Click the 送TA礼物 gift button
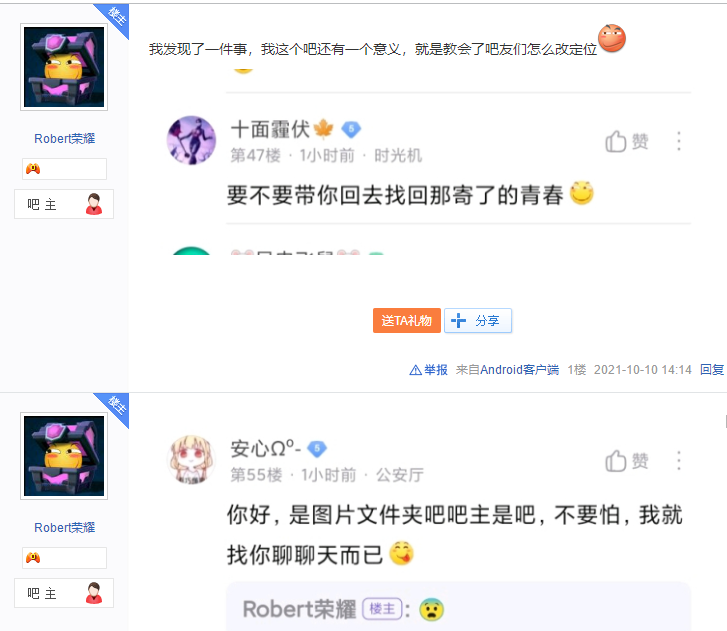Image resolution: width=727 pixels, height=631 pixels. [x=407, y=320]
